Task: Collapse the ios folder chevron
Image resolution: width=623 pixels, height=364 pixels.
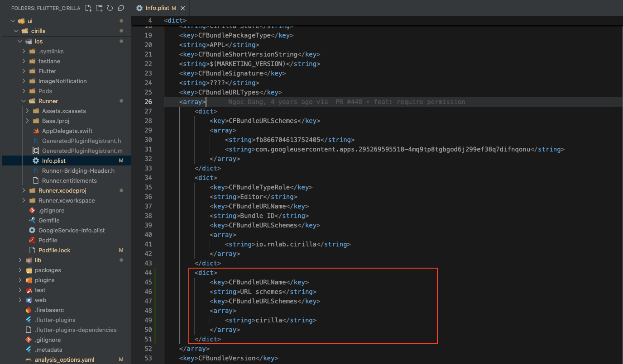Action: tap(20, 41)
